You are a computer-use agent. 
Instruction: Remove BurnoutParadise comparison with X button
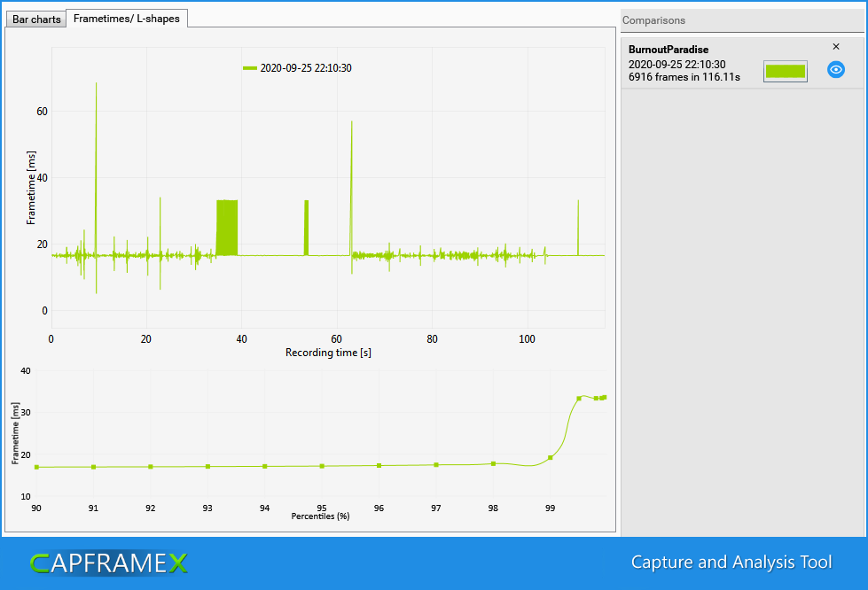coord(836,46)
